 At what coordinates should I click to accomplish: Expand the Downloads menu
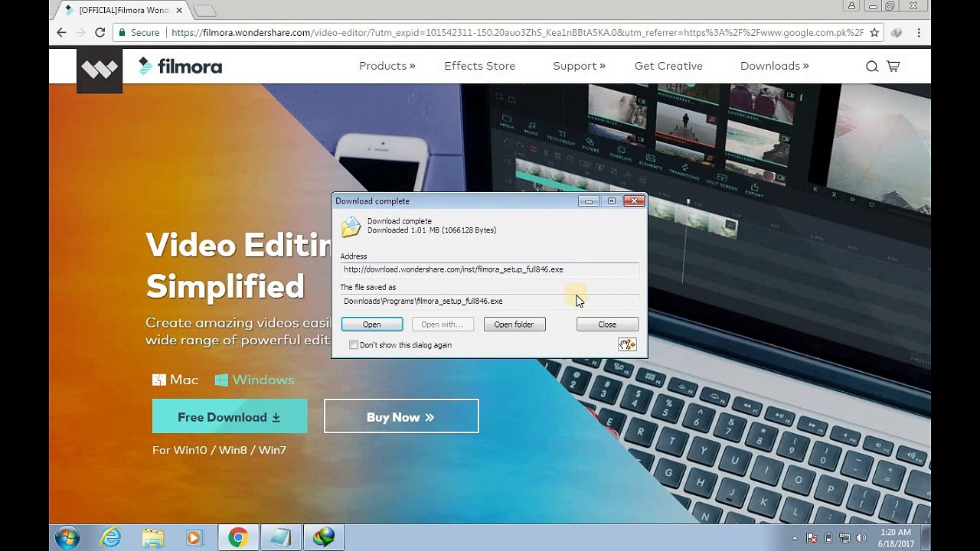tap(774, 66)
